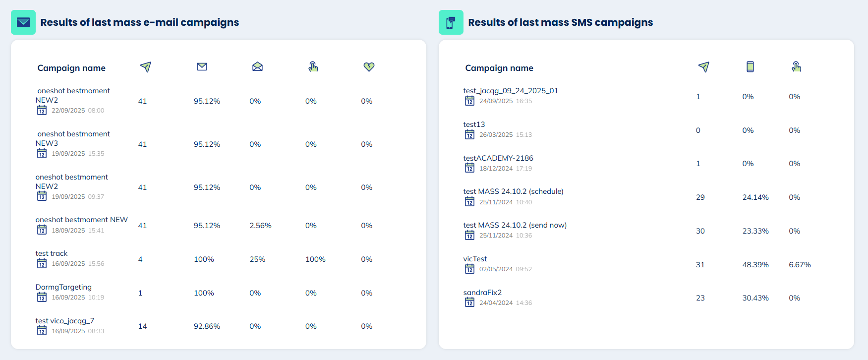Viewport: 868px width, 360px height.
Task: Click calendar icon beside test track date
Action: tap(42, 264)
